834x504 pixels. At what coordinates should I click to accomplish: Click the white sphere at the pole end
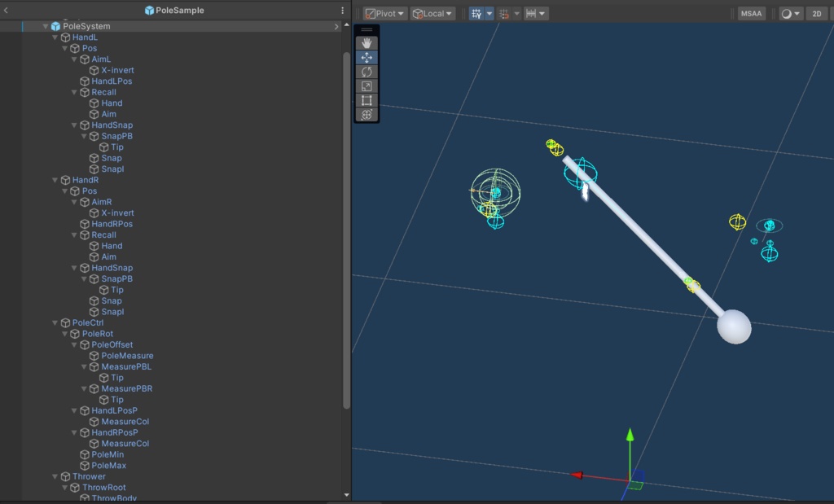coord(734,327)
